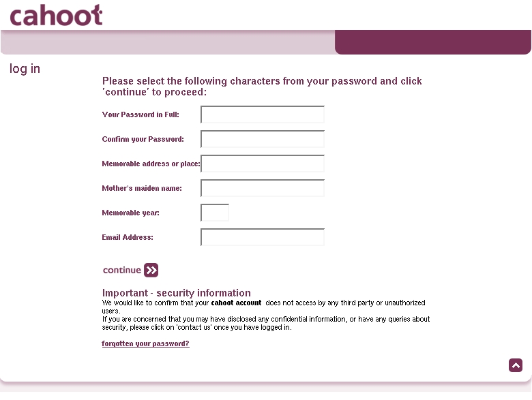
Task: Click into the Email Address field
Action: [263, 237]
